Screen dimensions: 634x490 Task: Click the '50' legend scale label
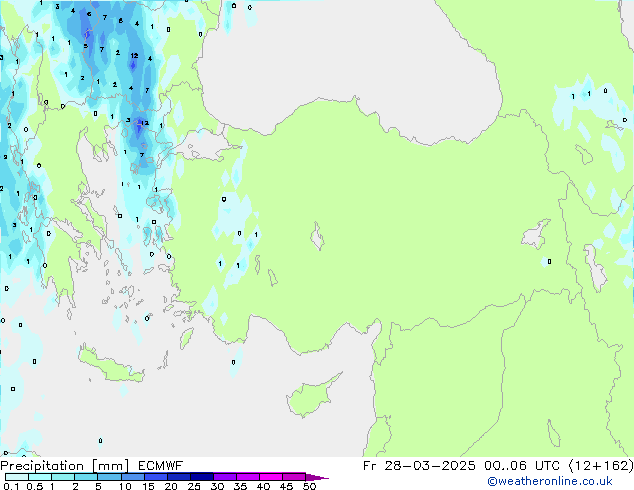pos(309,486)
